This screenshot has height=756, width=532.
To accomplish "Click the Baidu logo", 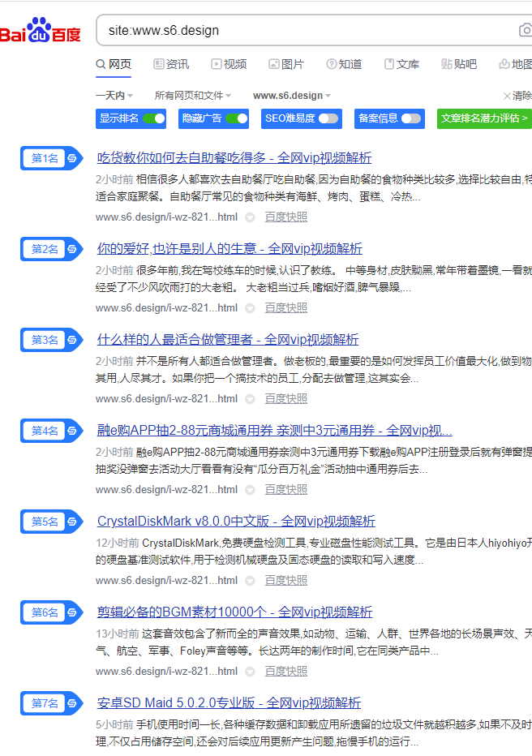I will [40, 31].
